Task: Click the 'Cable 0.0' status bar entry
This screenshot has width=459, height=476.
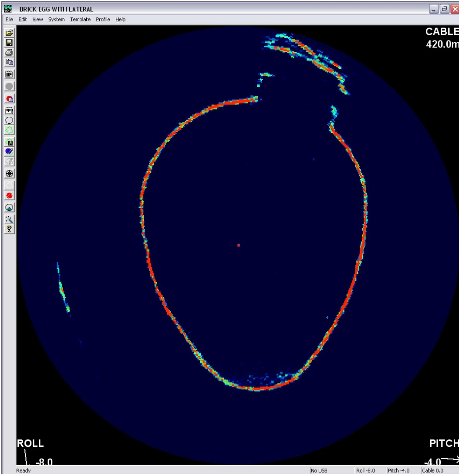Action: pyautogui.click(x=439, y=470)
